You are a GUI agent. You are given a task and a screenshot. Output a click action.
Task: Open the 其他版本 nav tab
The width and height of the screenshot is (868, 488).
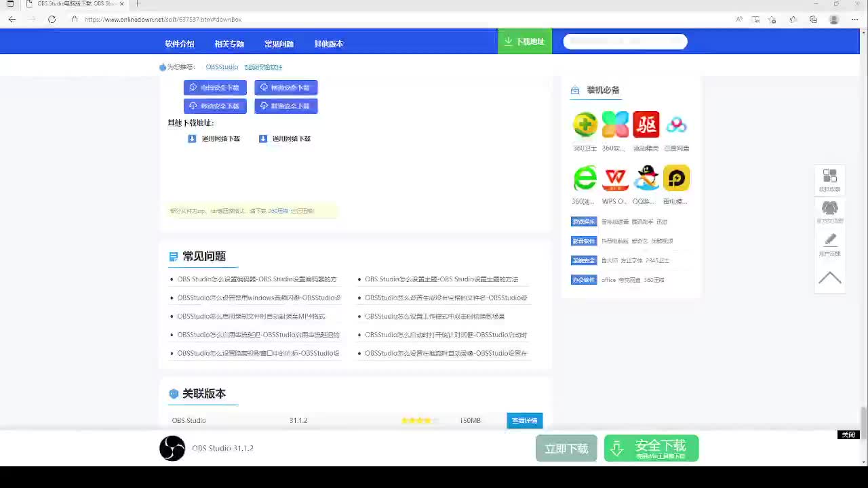tap(328, 43)
